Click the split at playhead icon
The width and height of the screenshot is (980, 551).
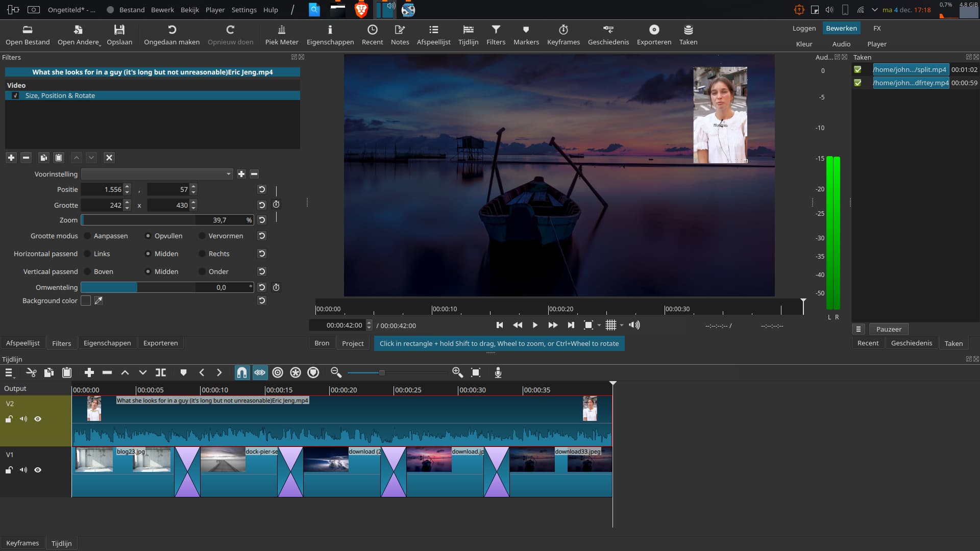(161, 373)
